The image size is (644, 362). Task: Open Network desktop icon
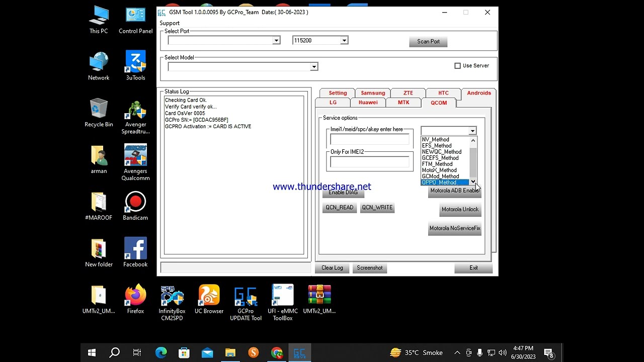[99, 66]
